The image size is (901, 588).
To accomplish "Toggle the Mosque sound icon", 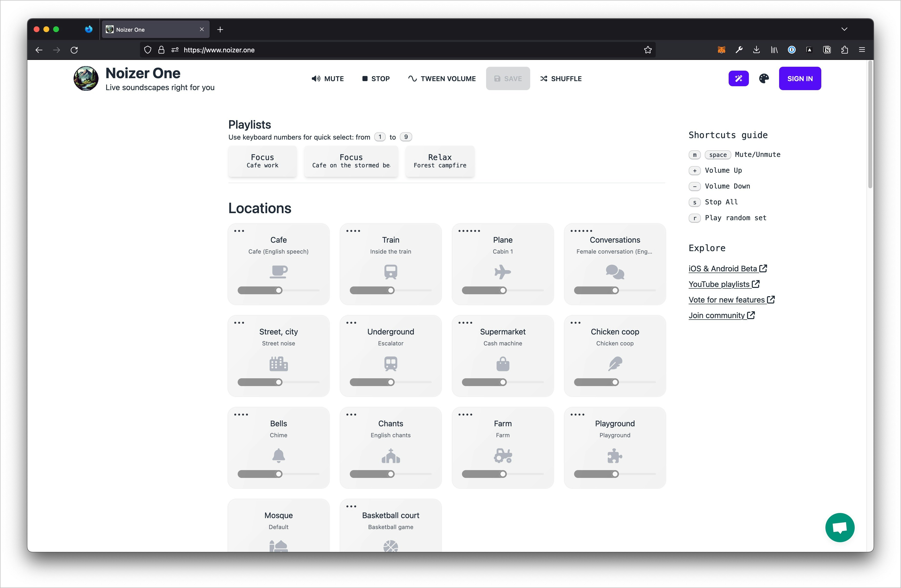I will click(x=278, y=546).
